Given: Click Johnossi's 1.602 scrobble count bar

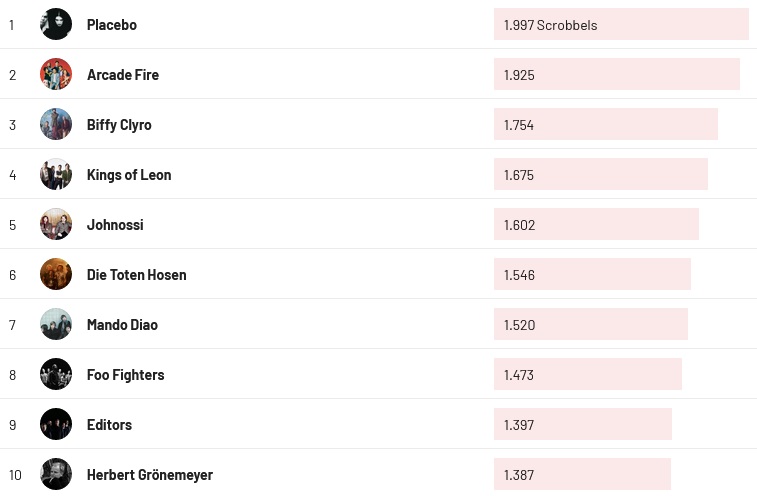Looking at the screenshot, I should coord(596,225).
